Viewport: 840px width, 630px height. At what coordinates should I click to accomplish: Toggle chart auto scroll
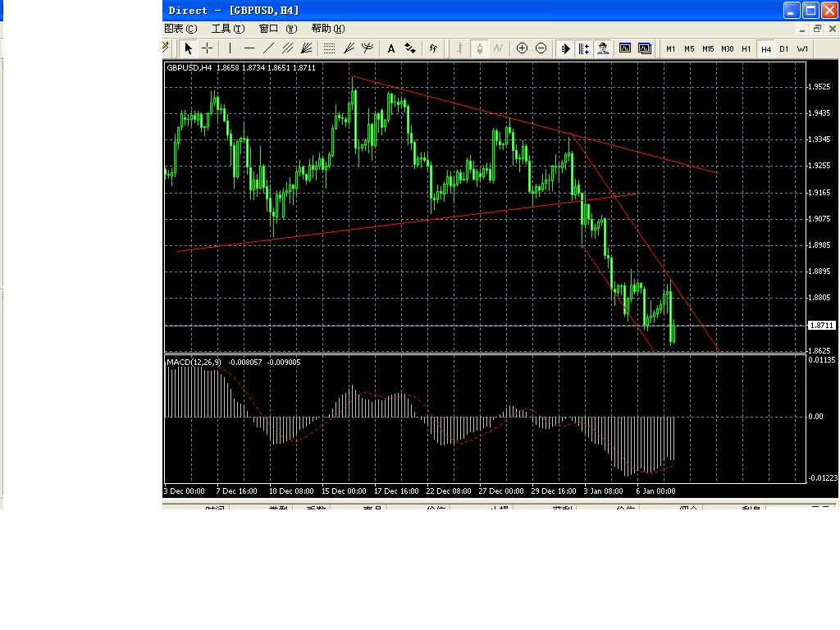tap(564, 48)
